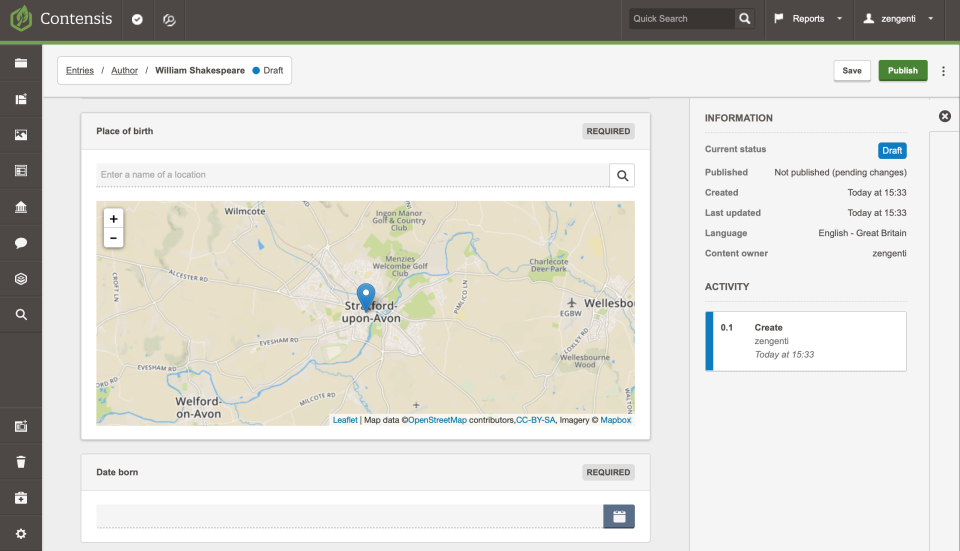Open the three-dot more options menu

[x=943, y=71]
